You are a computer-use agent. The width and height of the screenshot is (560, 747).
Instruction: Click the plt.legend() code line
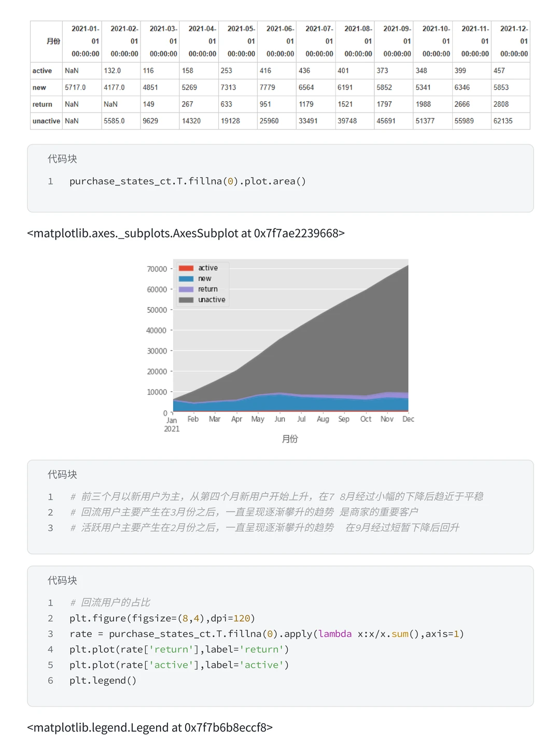coord(103,680)
